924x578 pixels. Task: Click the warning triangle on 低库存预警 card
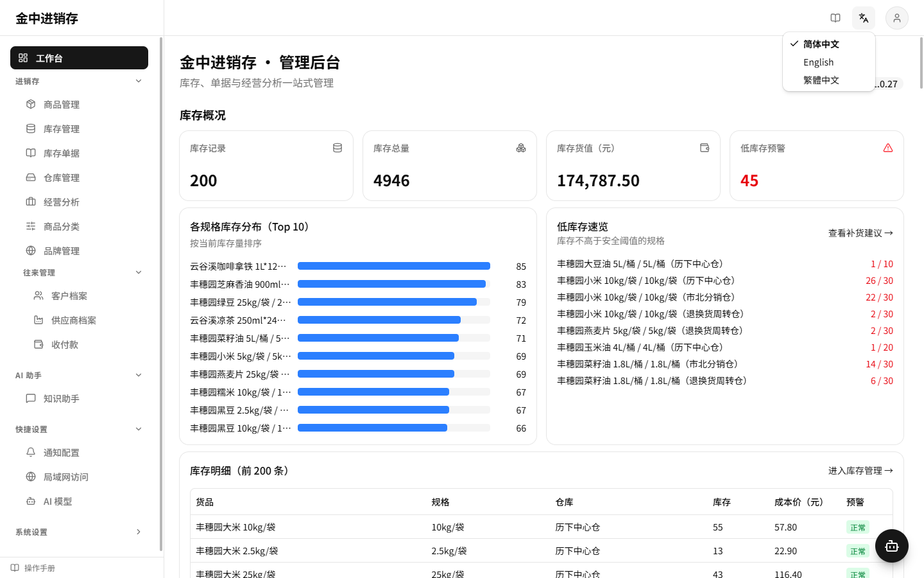pyautogui.click(x=888, y=148)
